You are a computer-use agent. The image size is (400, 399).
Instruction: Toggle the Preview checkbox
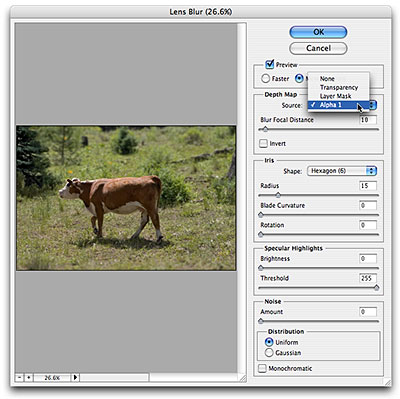pyautogui.click(x=269, y=64)
